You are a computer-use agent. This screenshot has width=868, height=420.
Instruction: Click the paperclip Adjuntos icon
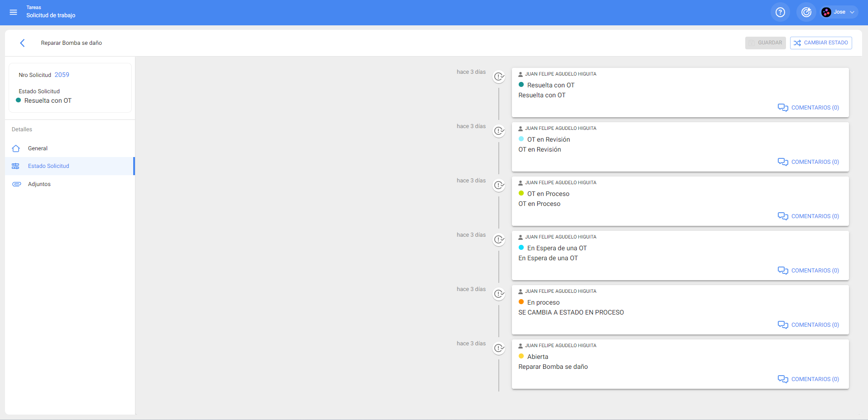(x=16, y=184)
